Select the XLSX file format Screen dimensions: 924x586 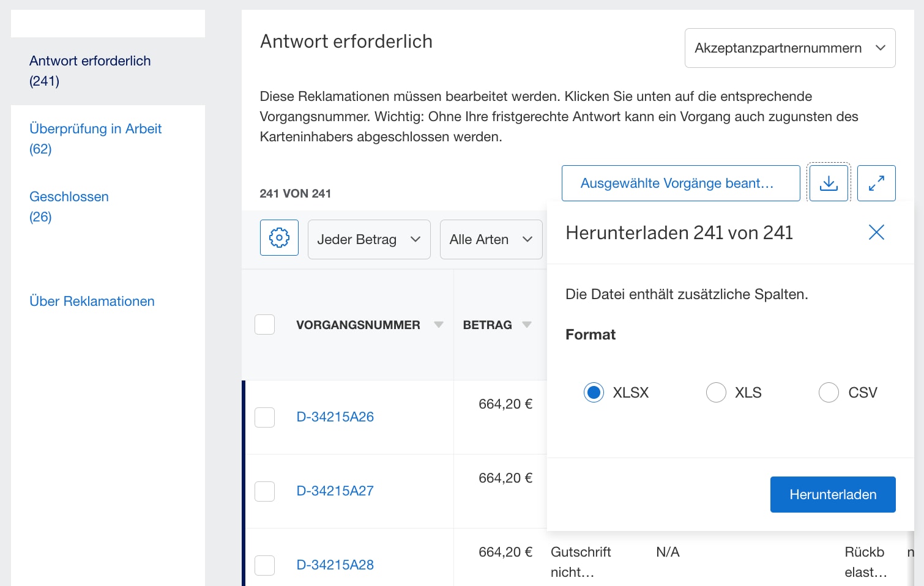pyautogui.click(x=594, y=392)
